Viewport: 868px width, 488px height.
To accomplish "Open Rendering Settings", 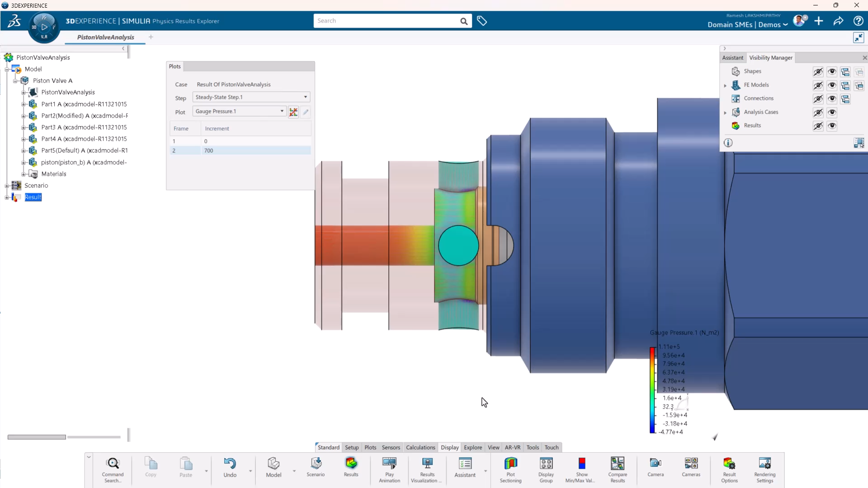I will [765, 469].
